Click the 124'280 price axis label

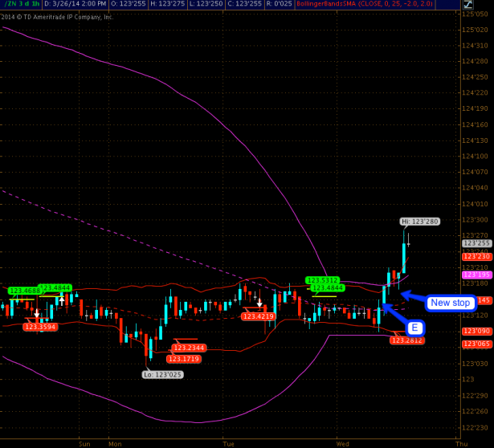tap(475, 61)
